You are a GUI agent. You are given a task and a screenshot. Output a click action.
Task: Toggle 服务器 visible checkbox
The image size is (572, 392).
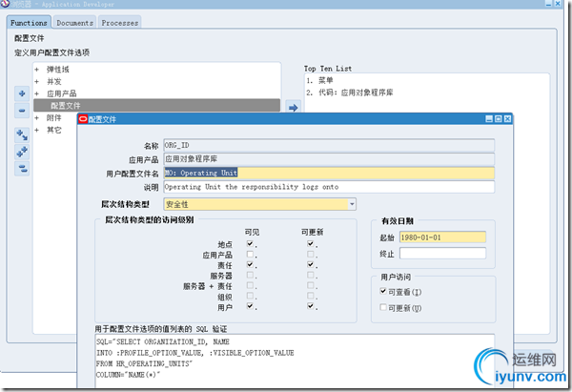click(250, 275)
